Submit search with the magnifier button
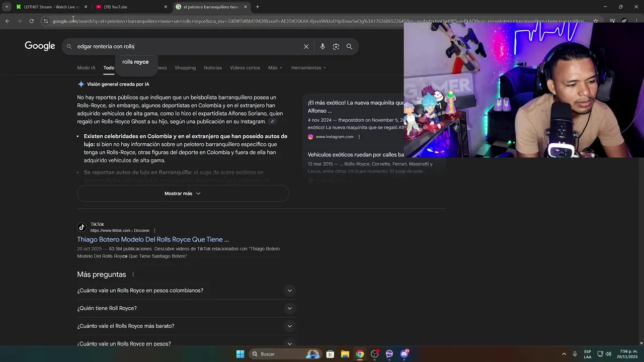 pos(349,46)
